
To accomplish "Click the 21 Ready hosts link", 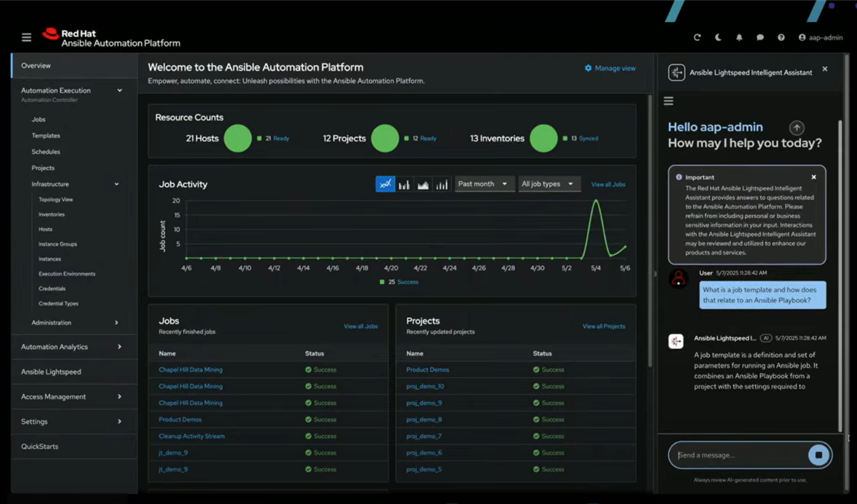I will [281, 138].
